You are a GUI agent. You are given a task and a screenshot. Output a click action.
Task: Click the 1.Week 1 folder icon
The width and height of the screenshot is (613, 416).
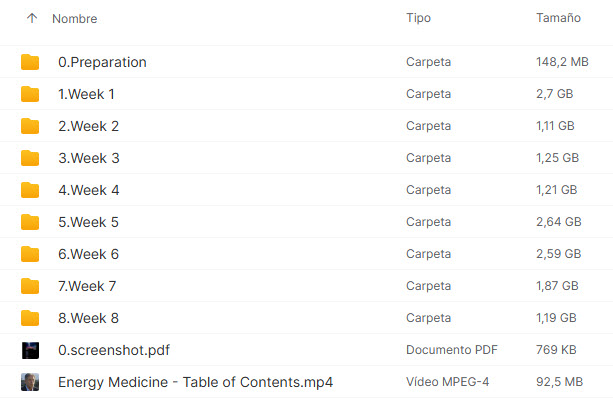[x=30, y=94]
